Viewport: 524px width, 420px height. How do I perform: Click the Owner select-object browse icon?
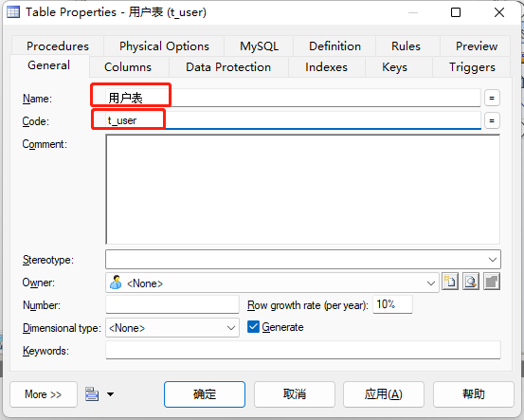coord(471,282)
